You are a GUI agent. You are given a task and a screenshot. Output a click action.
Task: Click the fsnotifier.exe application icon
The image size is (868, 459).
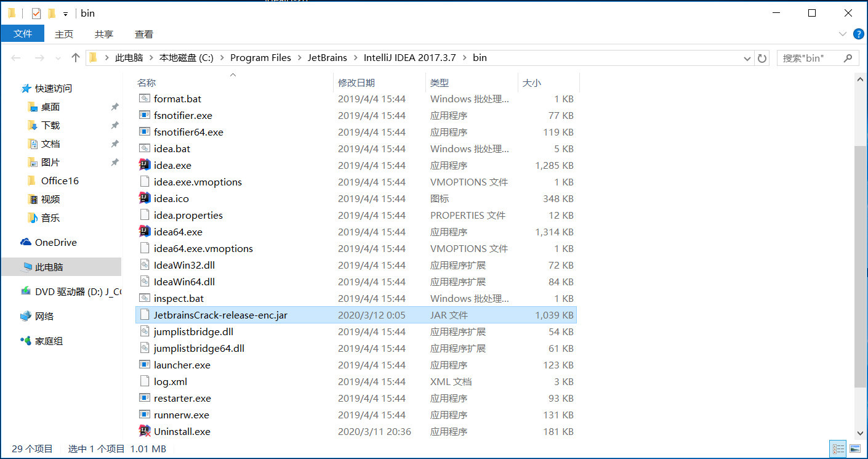(145, 115)
